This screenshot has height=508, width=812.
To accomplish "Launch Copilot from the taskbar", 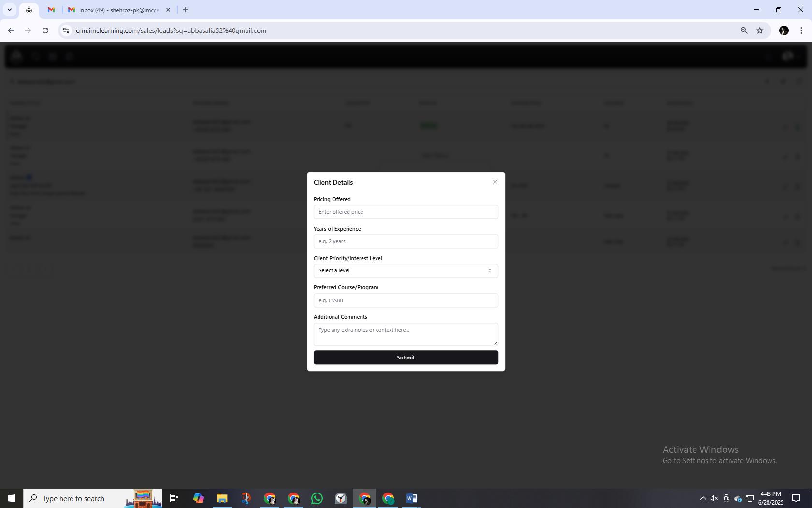I will click(198, 498).
